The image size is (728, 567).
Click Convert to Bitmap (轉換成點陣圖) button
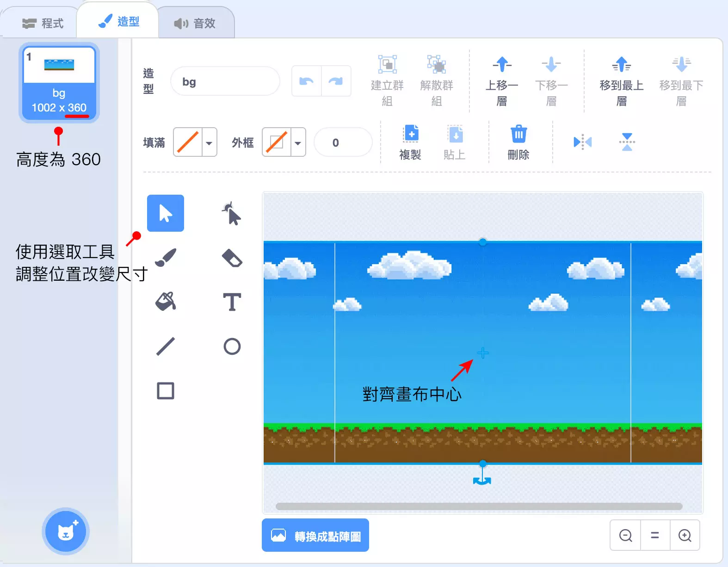(x=315, y=535)
